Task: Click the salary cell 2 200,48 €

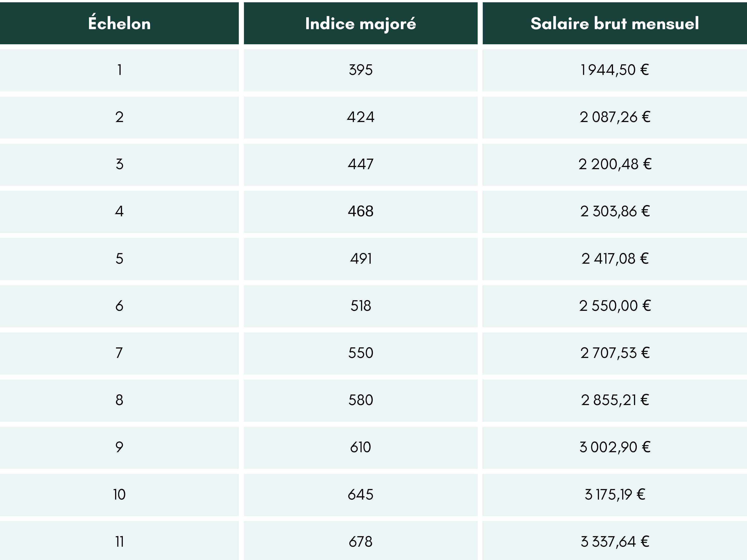Action: (x=614, y=164)
